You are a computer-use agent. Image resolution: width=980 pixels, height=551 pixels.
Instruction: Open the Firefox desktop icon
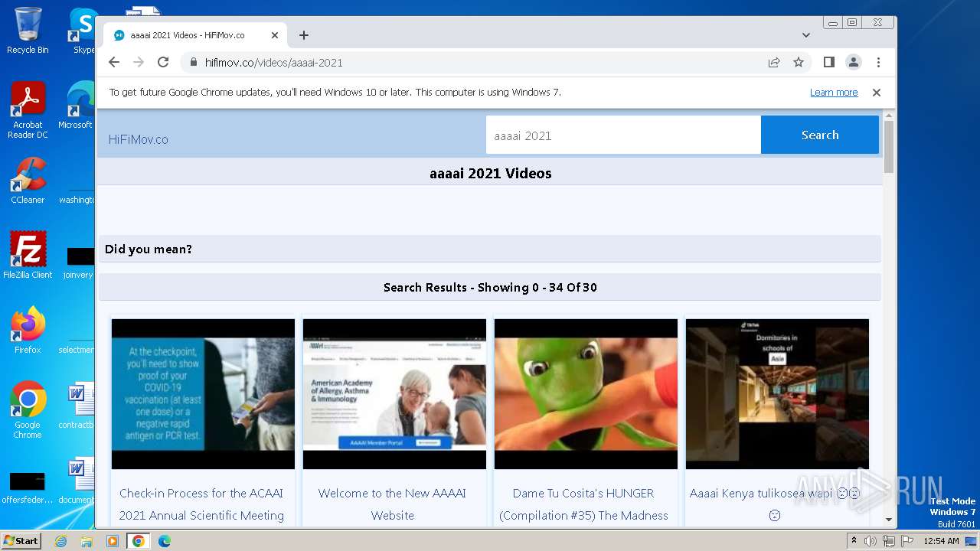[x=28, y=330]
